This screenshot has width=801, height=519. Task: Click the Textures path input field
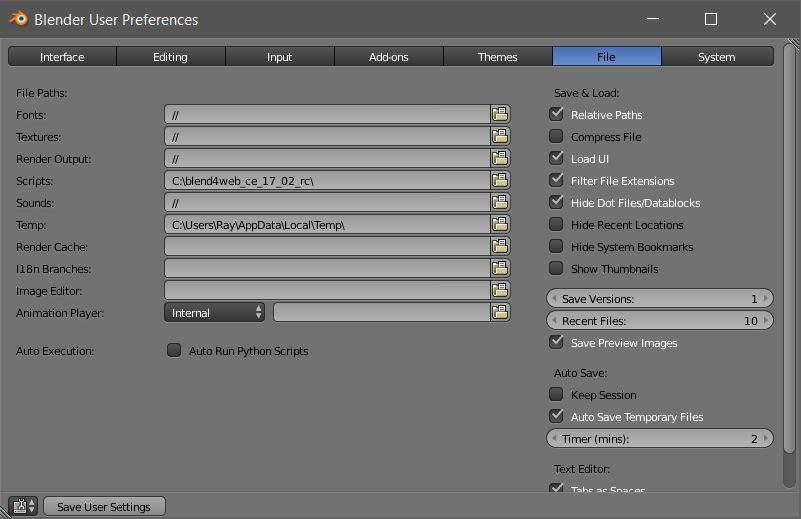(x=327, y=136)
